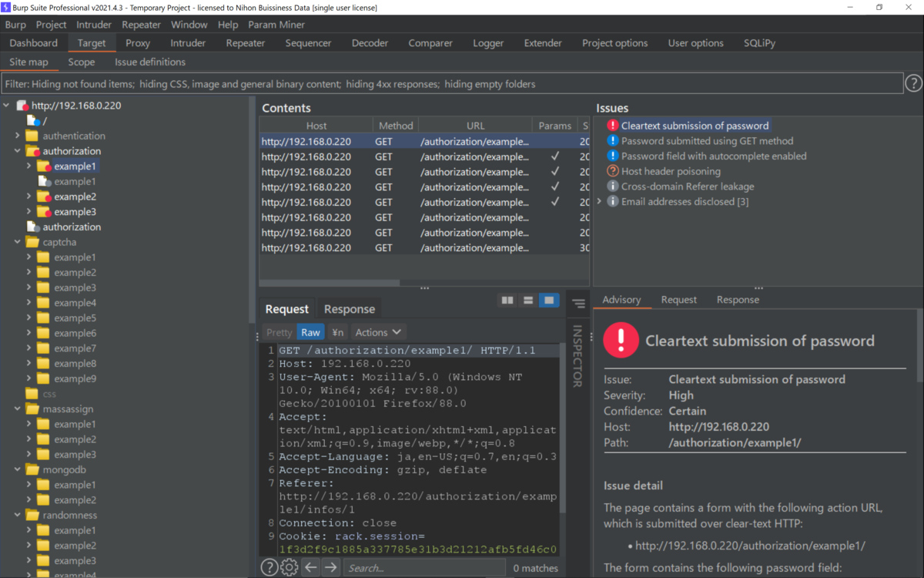This screenshot has height=578, width=924.
Task: Click the large red alert icon in Advisory
Action: click(621, 340)
